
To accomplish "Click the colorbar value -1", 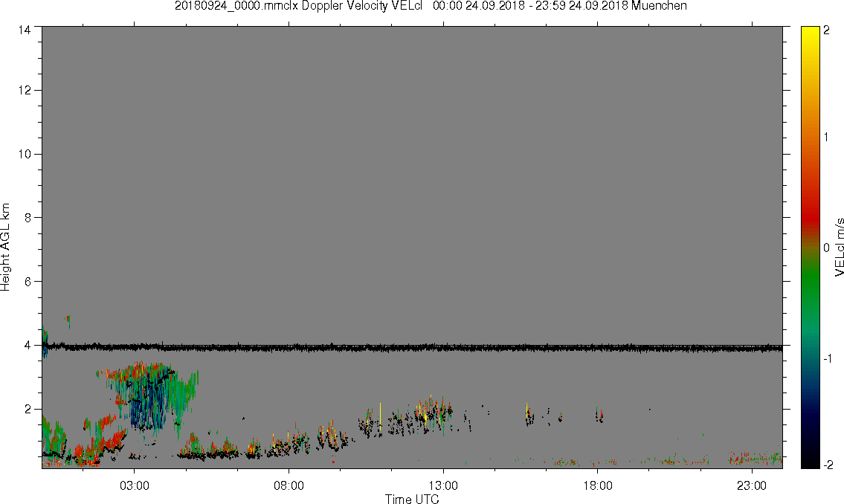I will 828,358.
